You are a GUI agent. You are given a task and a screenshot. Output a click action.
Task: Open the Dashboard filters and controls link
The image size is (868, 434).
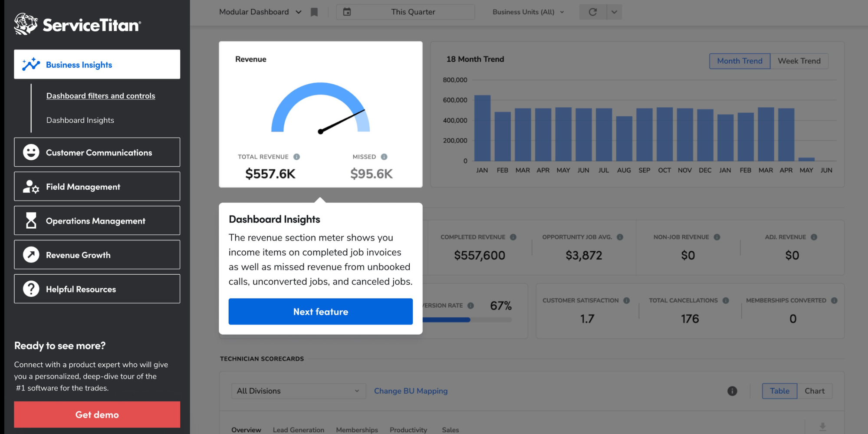(x=101, y=96)
